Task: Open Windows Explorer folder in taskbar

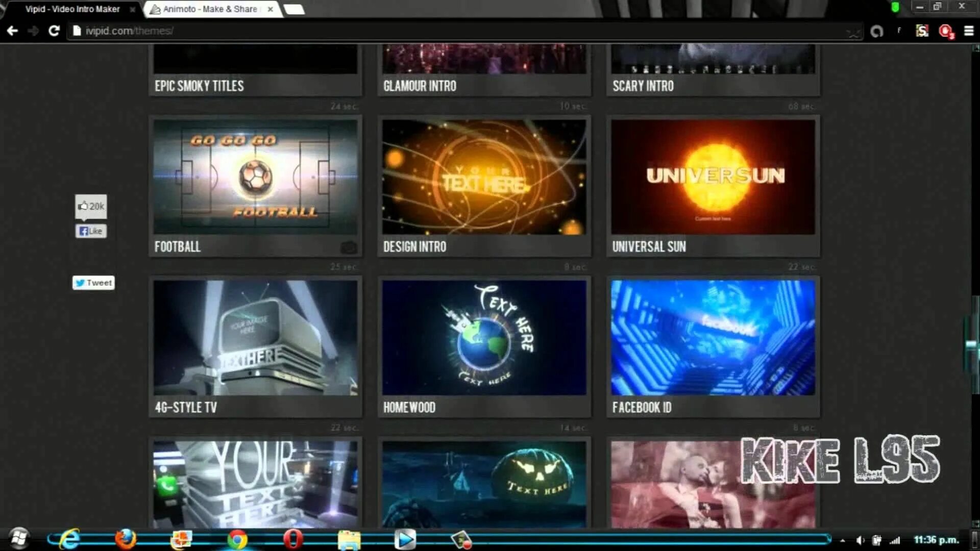Action: 349,540
